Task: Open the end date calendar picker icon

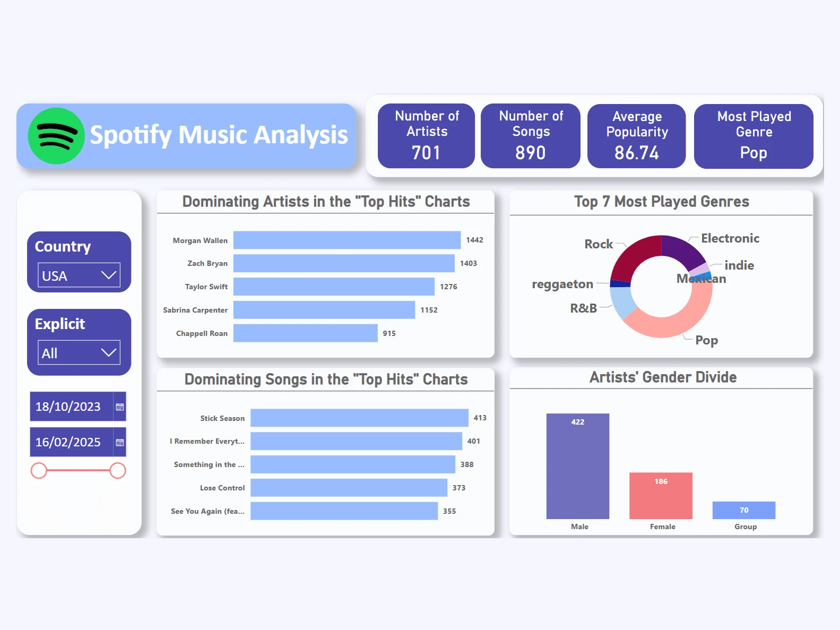Action: 120,443
